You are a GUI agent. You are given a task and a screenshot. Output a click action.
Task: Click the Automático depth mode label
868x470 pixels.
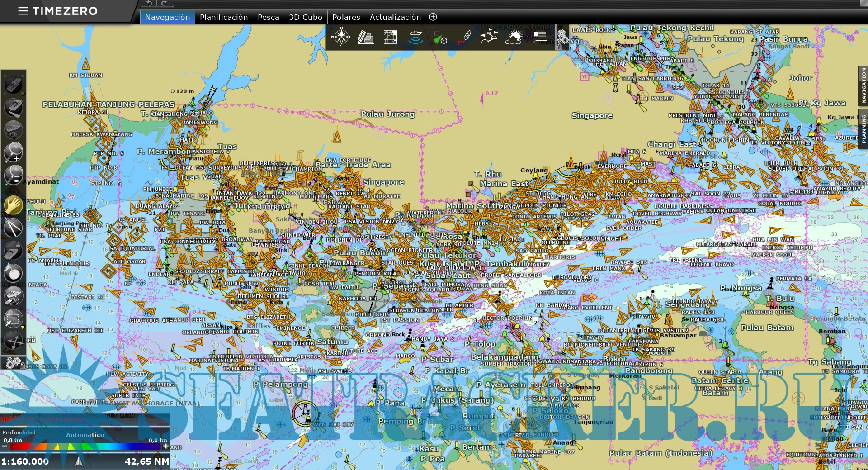coord(85,435)
